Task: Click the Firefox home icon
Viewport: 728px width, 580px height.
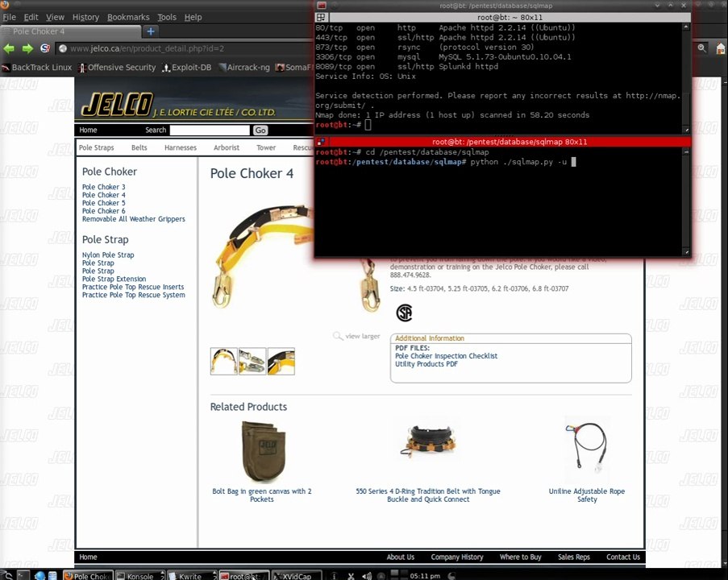Action: [x=721, y=48]
